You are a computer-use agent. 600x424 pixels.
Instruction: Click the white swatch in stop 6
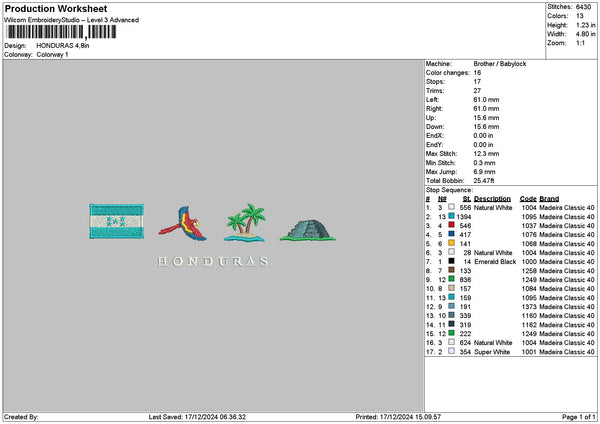point(452,252)
